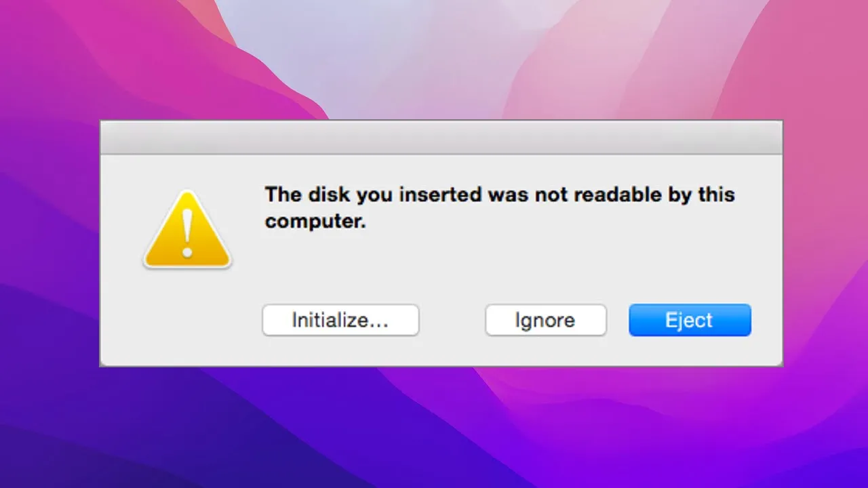
Task: Select the blue default Eject button
Action: [690, 320]
